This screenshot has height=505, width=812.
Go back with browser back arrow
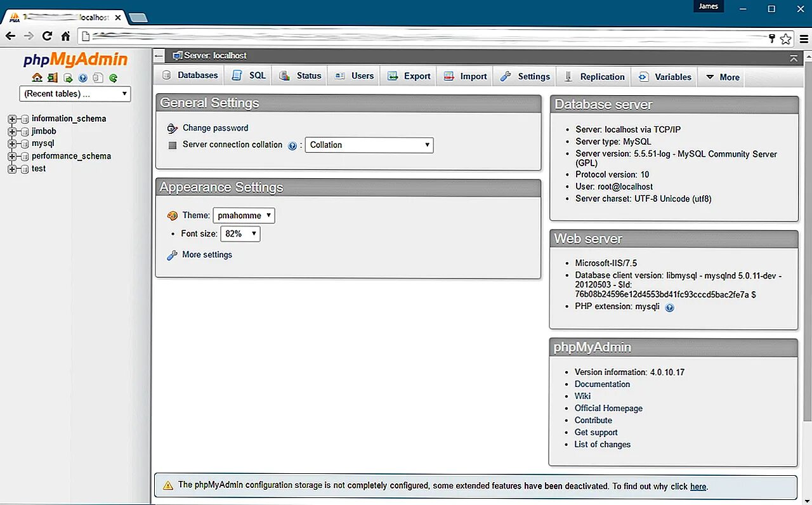(x=11, y=37)
